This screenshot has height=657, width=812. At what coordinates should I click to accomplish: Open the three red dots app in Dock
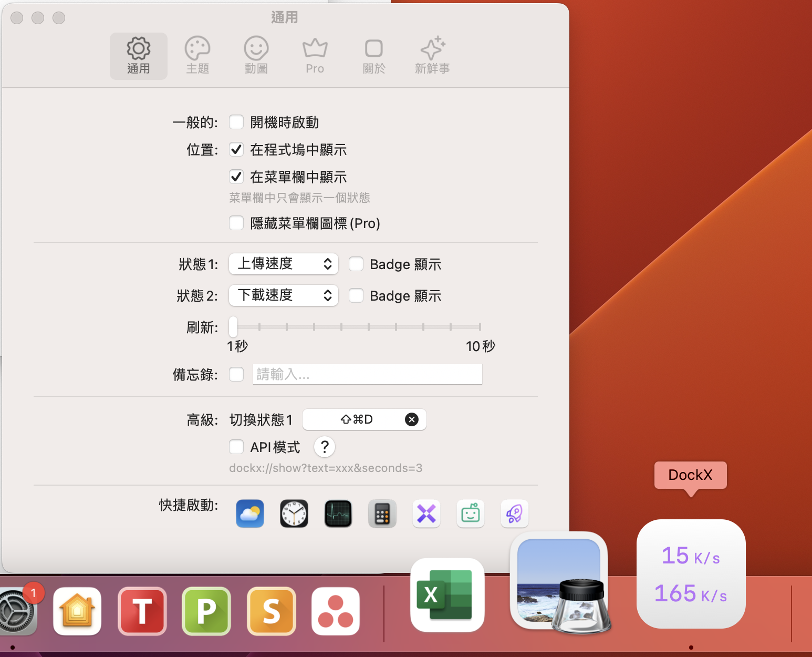pyautogui.click(x=336, y=611)
